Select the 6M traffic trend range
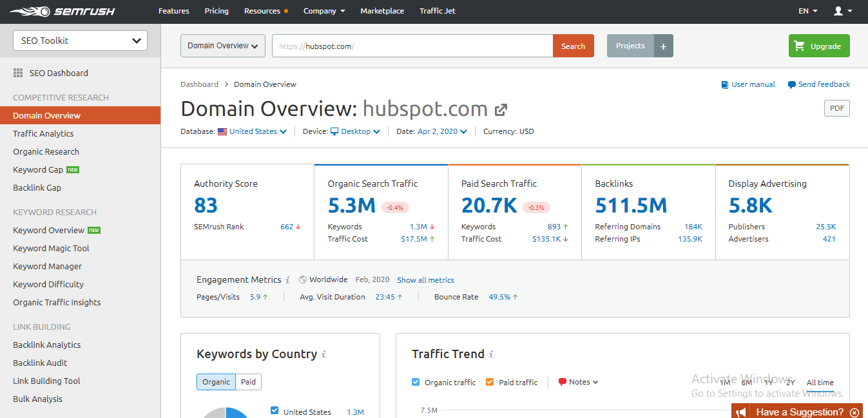Image resolution: width=868 pixels, height=418 pixels. tap(747, 383)
